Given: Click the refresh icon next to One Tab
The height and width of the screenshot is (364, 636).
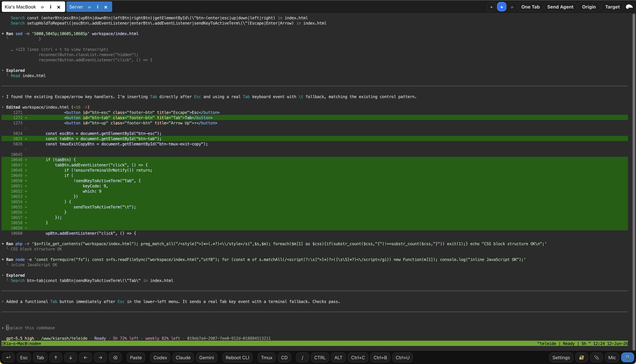Looking at the screenshot, I should tap(512, 7).
